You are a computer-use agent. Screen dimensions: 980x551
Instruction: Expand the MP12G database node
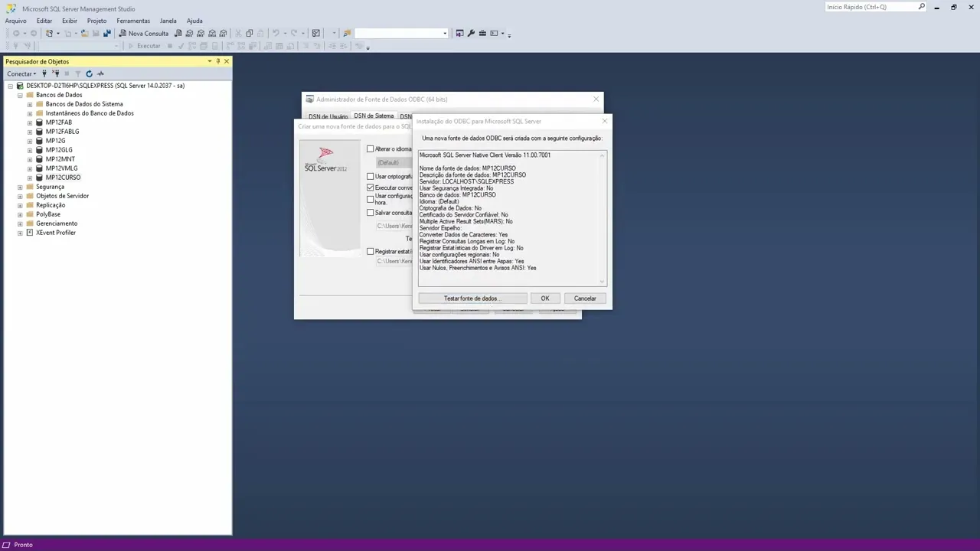[30, 141]
